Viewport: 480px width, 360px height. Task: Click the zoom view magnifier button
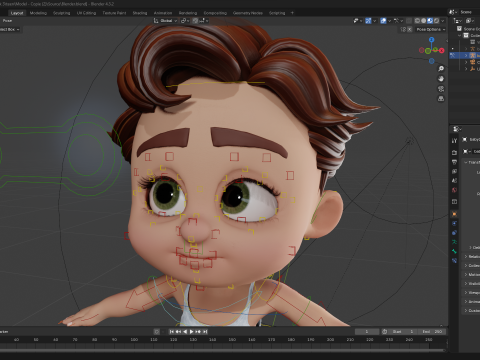441,69
